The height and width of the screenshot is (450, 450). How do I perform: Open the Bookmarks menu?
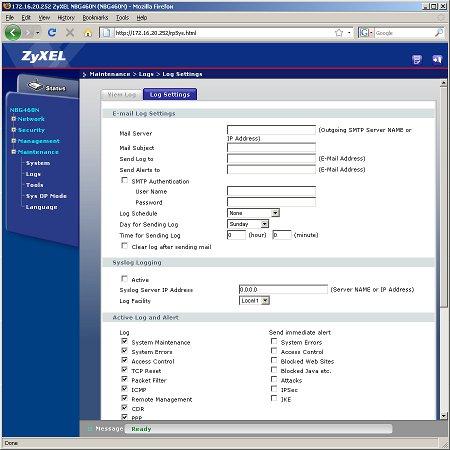point(95,18)
